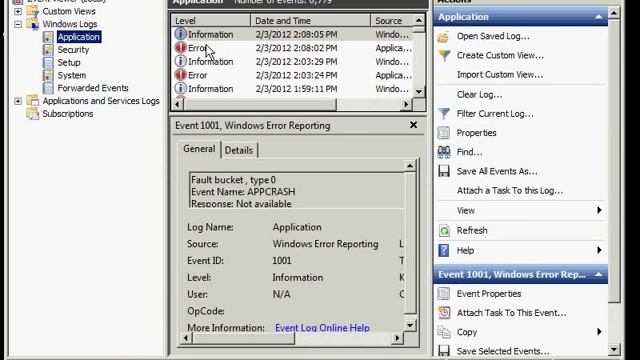The image size is (640, 360).
Task: Open Forwarded Events log
Action: coord(93,88)
